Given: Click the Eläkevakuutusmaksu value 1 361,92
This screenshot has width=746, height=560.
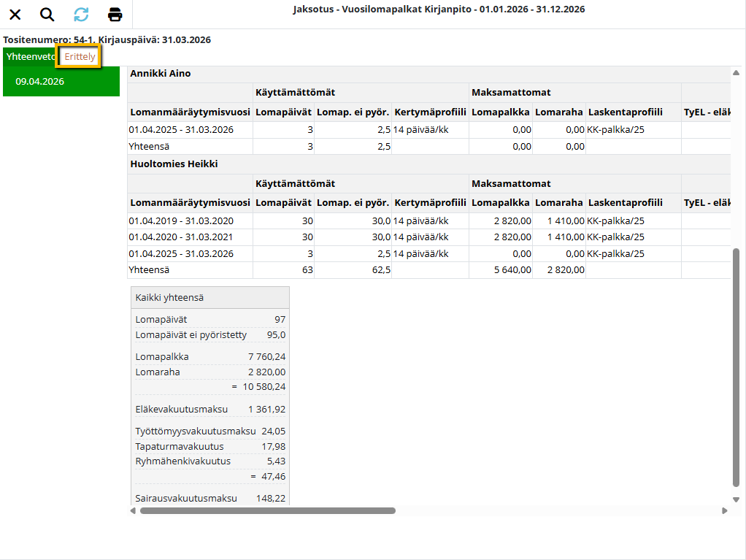Looking at the screenshot, I should point(267,409).
